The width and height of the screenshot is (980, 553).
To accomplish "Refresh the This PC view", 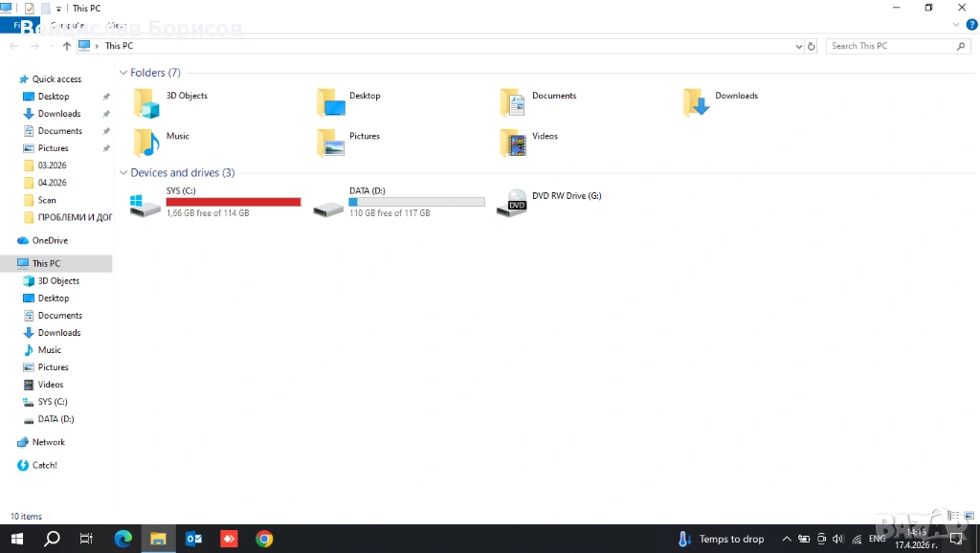I will 812,46.
